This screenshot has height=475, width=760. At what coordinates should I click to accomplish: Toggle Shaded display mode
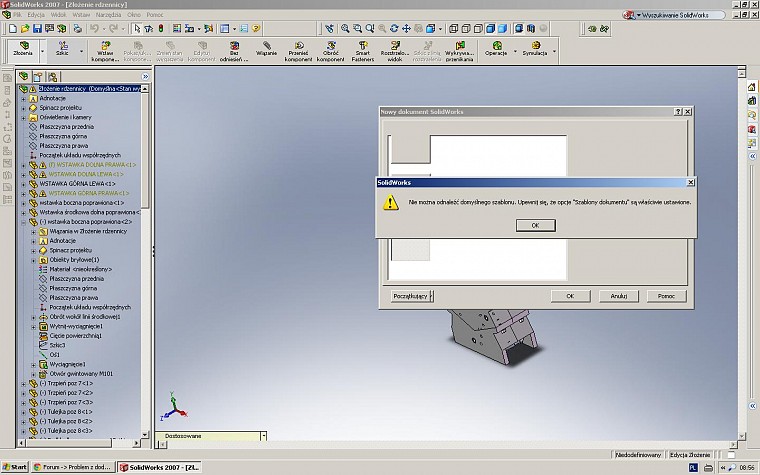click(x=502, y=29)
